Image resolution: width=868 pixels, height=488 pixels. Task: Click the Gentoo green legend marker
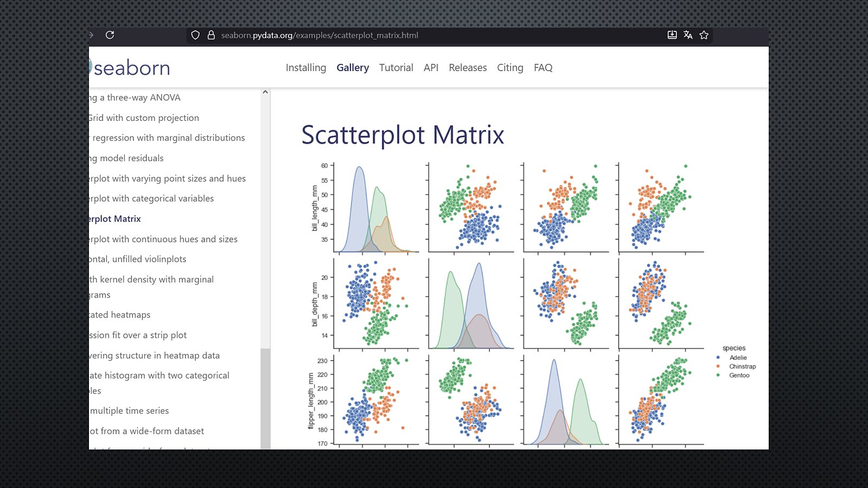[x=718, y=375]
